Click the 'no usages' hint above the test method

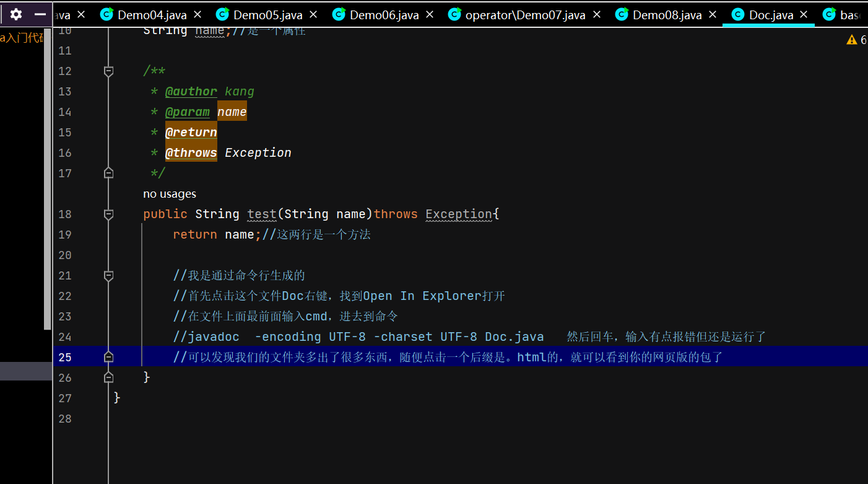tap(169, 193)
